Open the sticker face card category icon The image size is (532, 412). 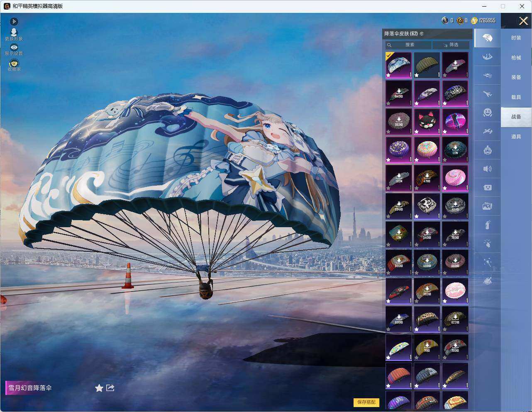pyautogui.click(x=488, y=187)
